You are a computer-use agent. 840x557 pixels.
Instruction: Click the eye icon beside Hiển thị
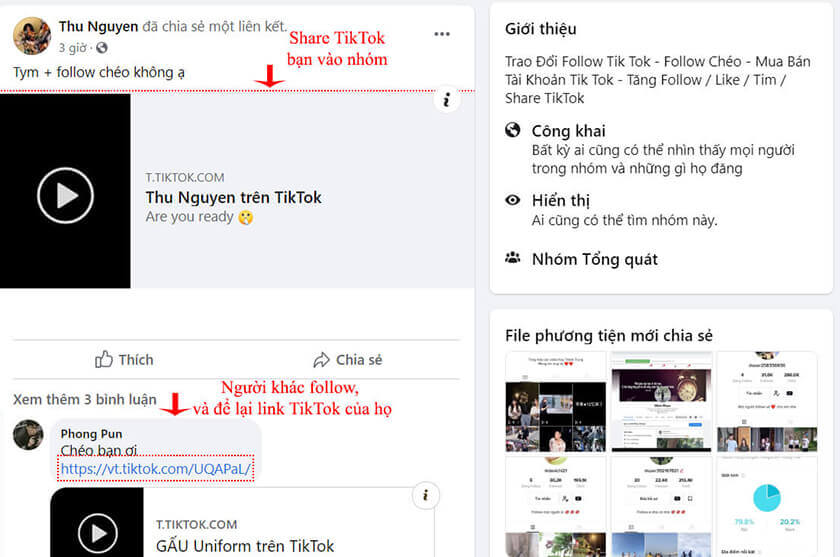coord(513,200)
